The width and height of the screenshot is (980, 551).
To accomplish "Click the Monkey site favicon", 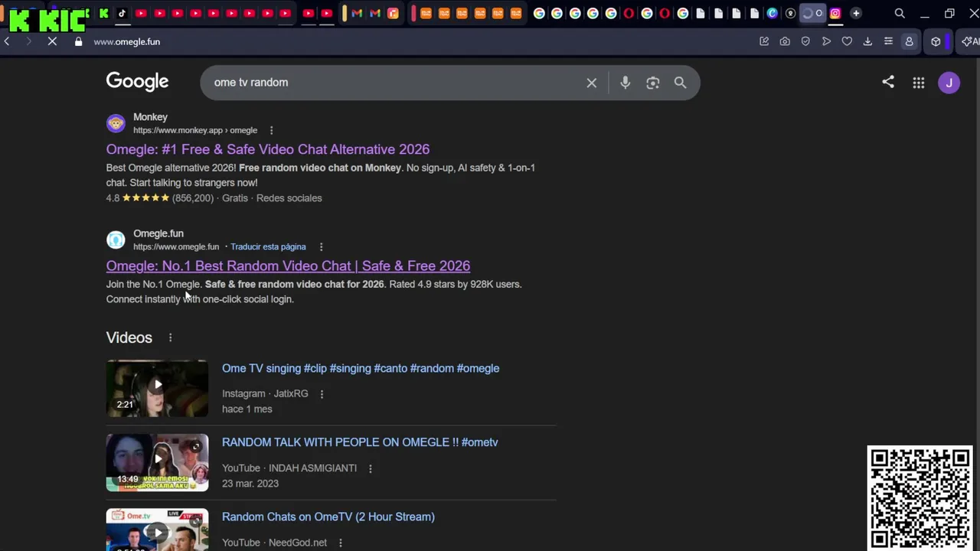I will click(x=116, y=123).
